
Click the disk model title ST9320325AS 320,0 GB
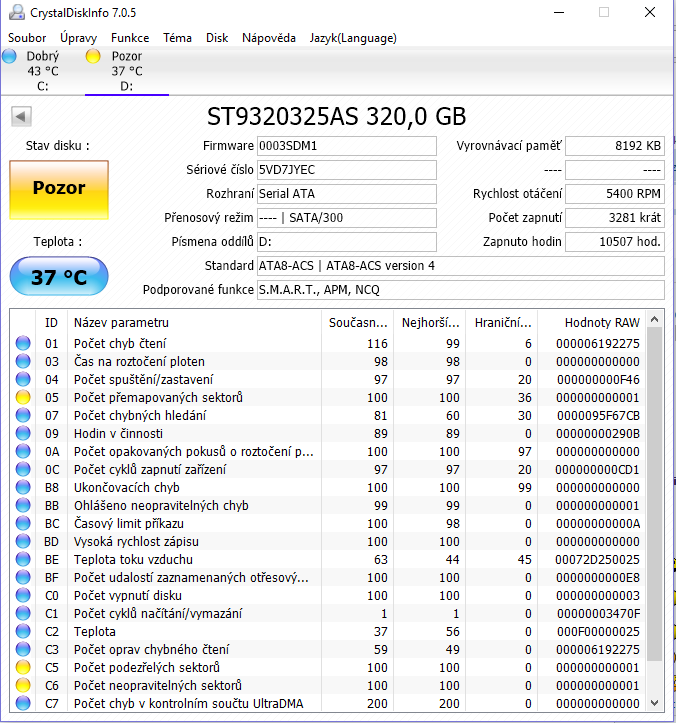[337, 116]
